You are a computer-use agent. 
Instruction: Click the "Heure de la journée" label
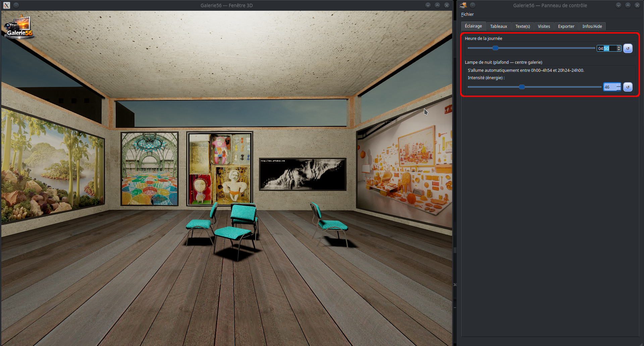483,39
